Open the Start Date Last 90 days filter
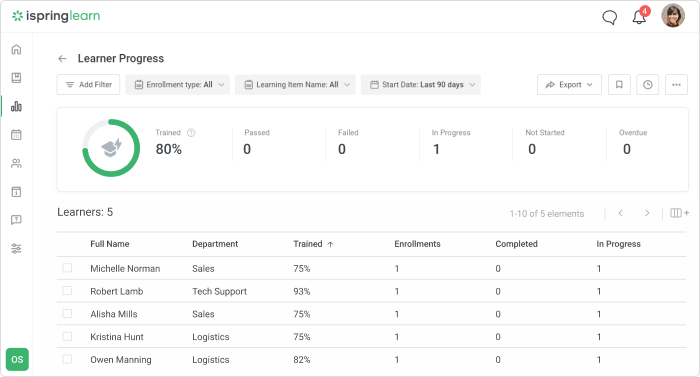Image resolution: width=700 pixels, height=377 pixels. point(421,84)
